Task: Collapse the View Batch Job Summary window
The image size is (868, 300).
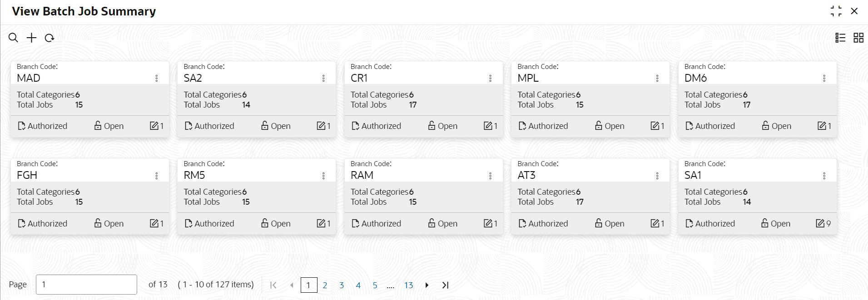Action: tap(836, 11)
